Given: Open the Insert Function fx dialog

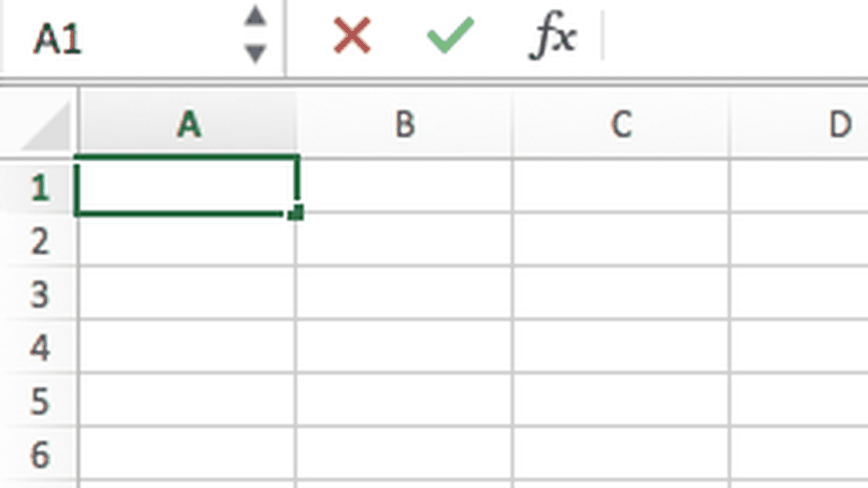Looking at the screenshot, I should point(552,36).
